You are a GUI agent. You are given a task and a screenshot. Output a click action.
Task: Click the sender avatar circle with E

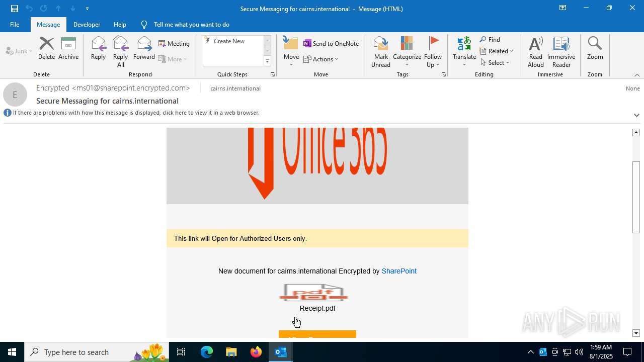tap(15, 95)
